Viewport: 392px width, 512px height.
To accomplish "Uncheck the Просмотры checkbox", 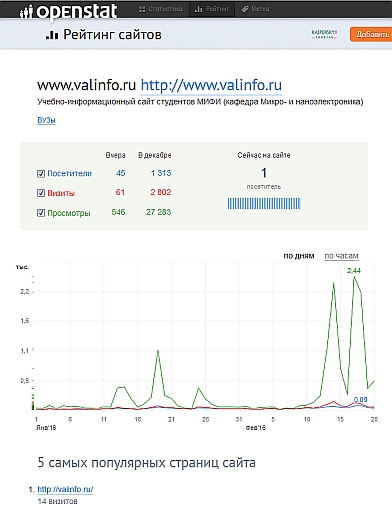I will [x=41, y=213].
